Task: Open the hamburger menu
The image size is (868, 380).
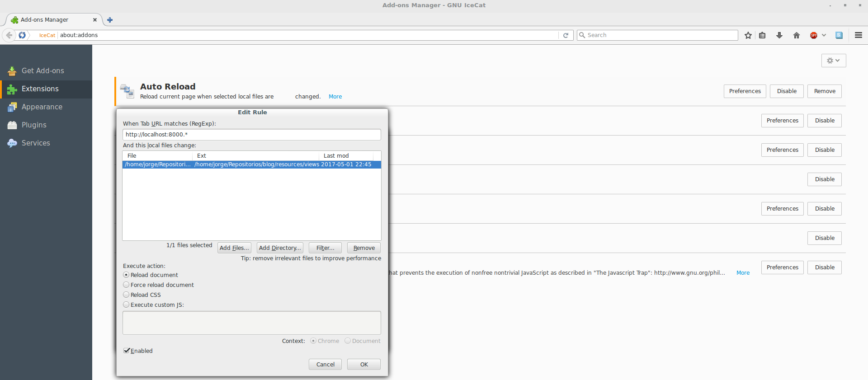Action: [859, 35]
